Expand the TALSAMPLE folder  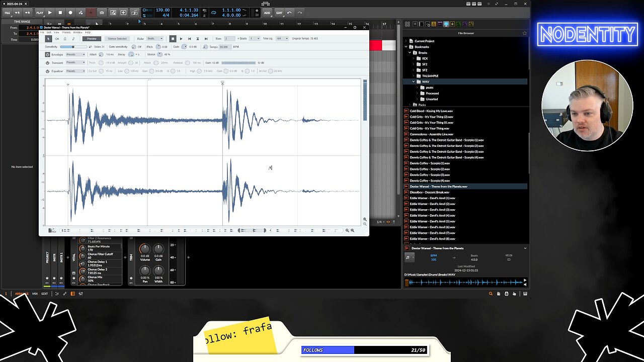[414, 76]
